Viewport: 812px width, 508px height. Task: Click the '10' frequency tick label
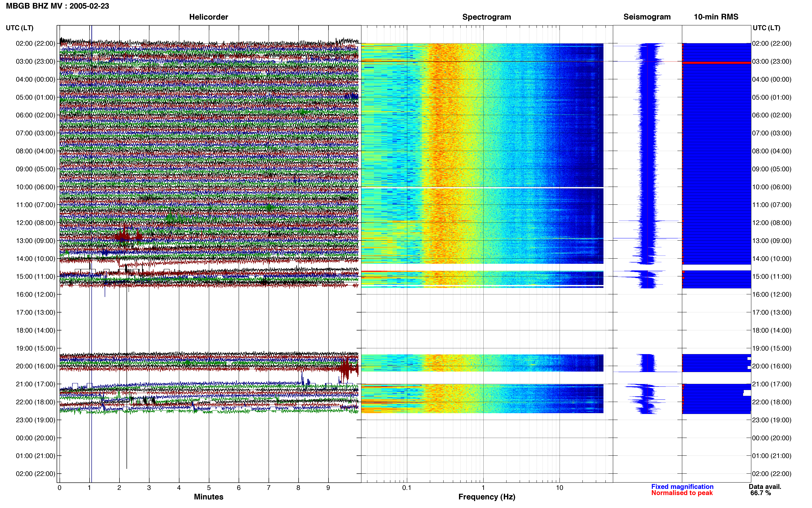pos(559,488)
